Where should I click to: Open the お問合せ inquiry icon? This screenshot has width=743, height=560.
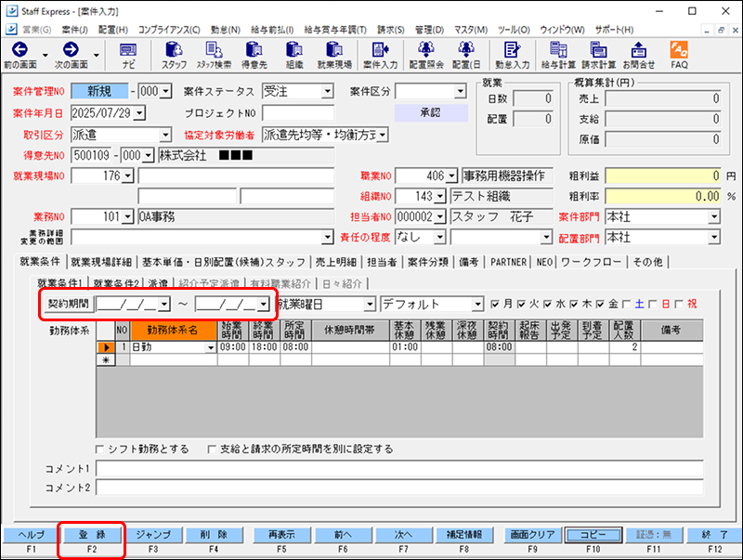639,55
